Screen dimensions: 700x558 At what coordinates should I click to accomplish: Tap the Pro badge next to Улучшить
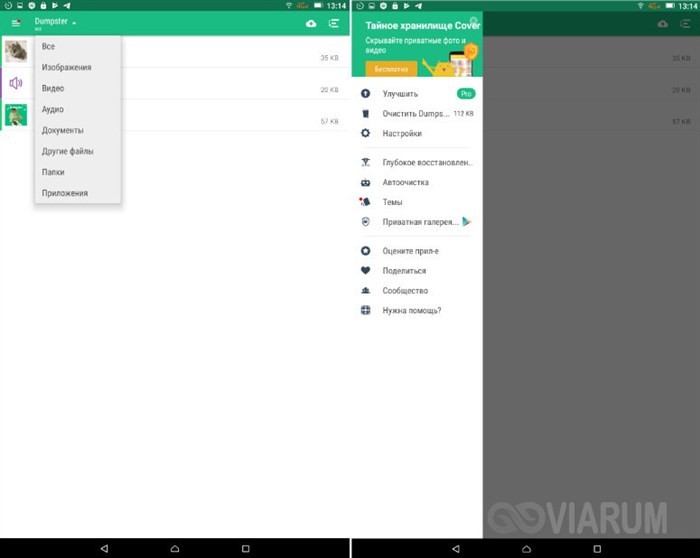coord(466,94)
